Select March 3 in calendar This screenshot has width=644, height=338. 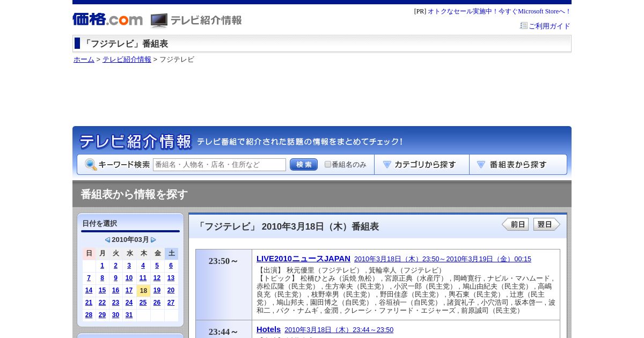(x=129, y=266)
